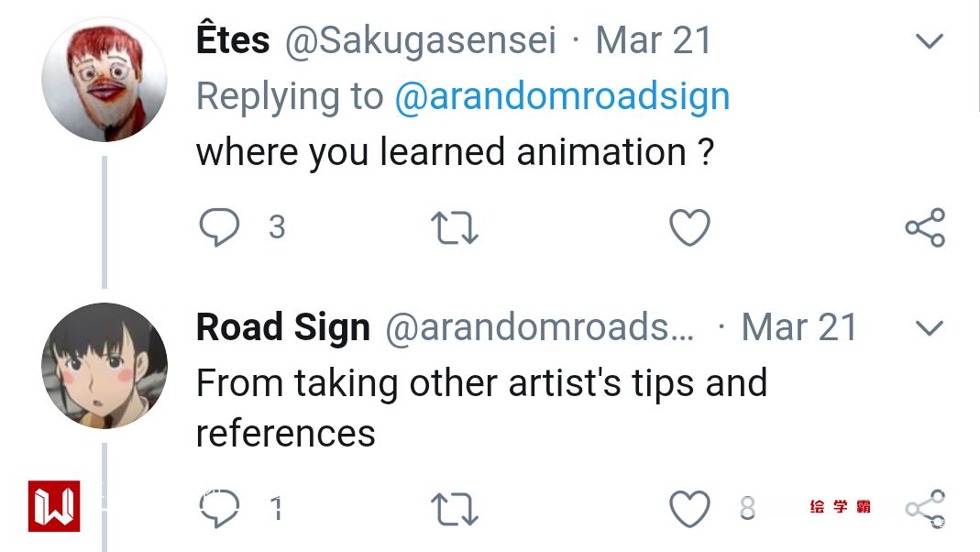Image resolution: width=980 pixels, height=552 pixels.
Task: Share Êtes's tweet via share icon
Action: (x=924, y=227)
